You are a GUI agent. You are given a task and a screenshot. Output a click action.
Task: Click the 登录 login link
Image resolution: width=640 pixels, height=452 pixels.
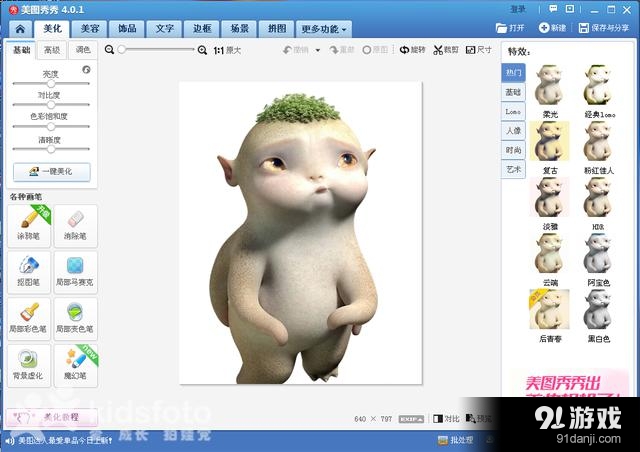coord(518,9)
